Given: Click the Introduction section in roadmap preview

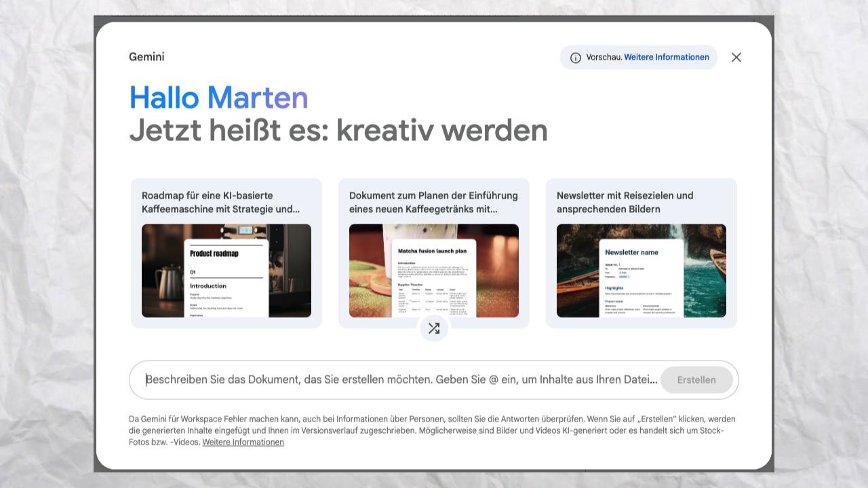Looking at the screenshot, I should (x=208, y=286).
